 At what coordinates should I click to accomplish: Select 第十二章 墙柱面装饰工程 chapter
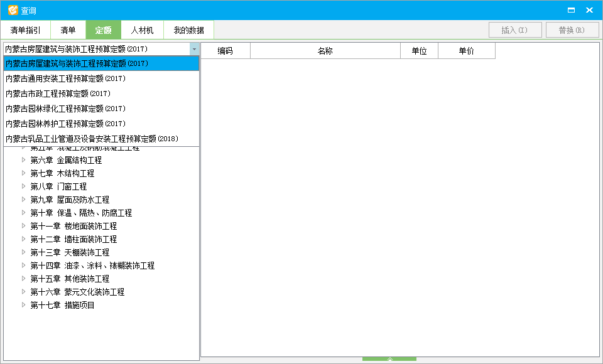(x=73, y=239)
